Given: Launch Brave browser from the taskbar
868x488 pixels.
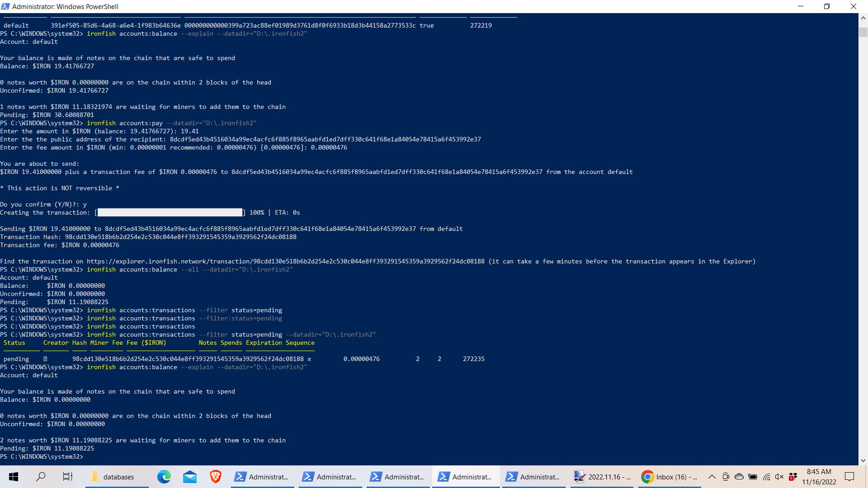Looking at the screenshot, I should [x=215, y=477].
